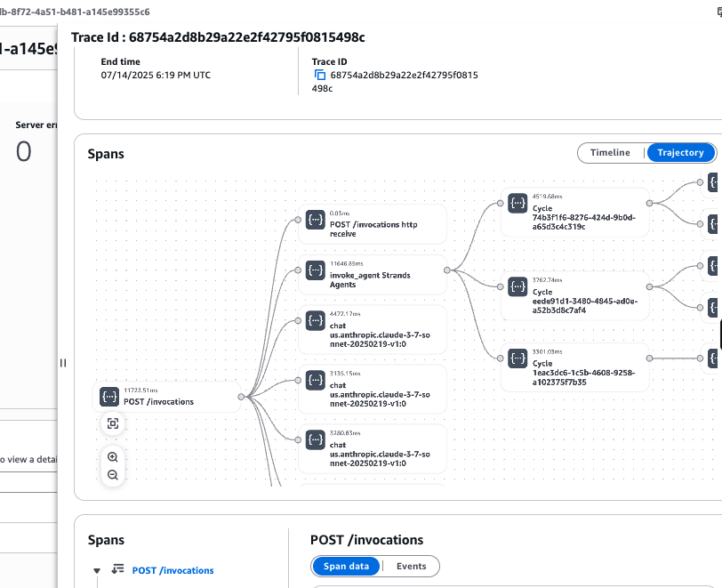
Task: Click the Cycle 74b3f1f6 node icon
Action: point(517,204)
